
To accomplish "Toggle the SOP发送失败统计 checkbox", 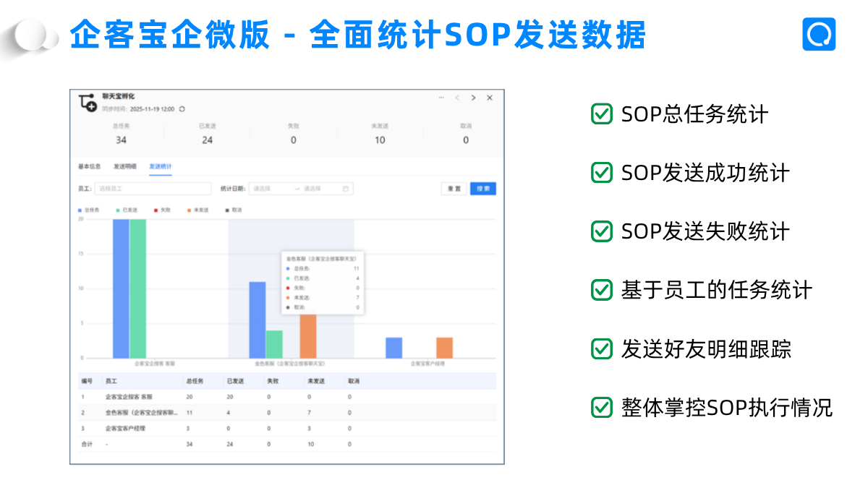I will point(601,231).
